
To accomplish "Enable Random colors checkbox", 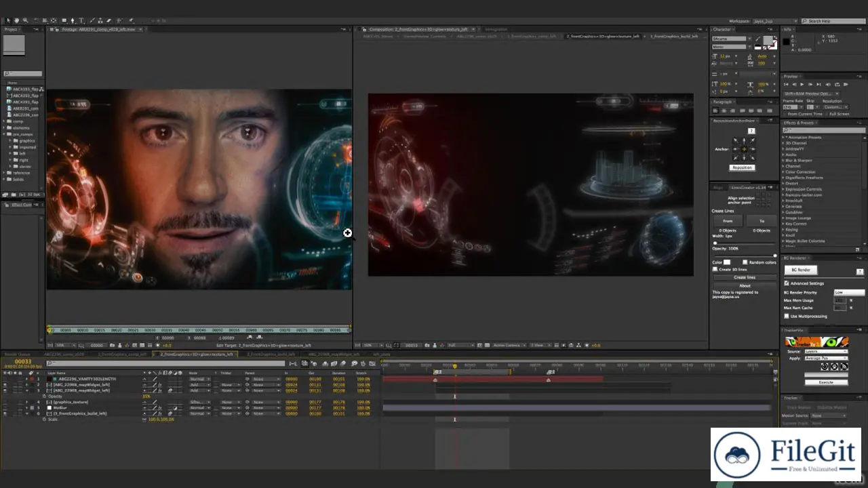I will pos(745,262).
